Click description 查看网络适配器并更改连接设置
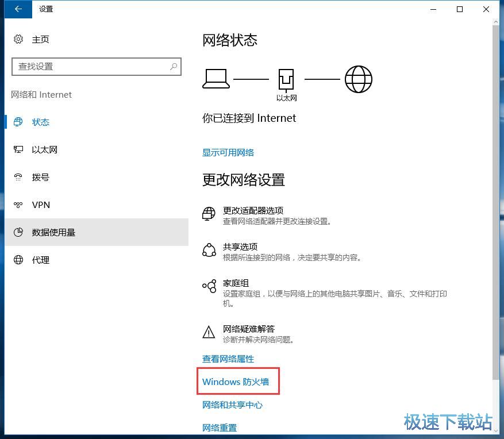This screenshot has height=439, width=504. point(277,221)
